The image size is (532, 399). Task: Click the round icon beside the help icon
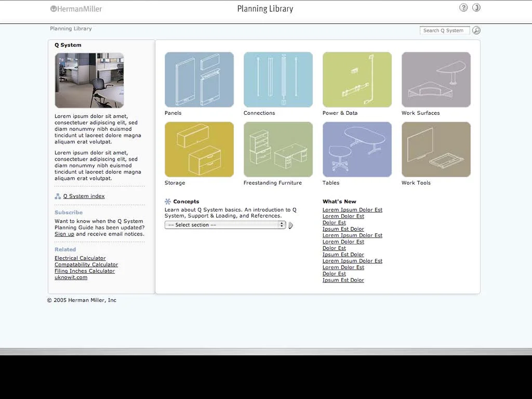click(x=476, y=8)
